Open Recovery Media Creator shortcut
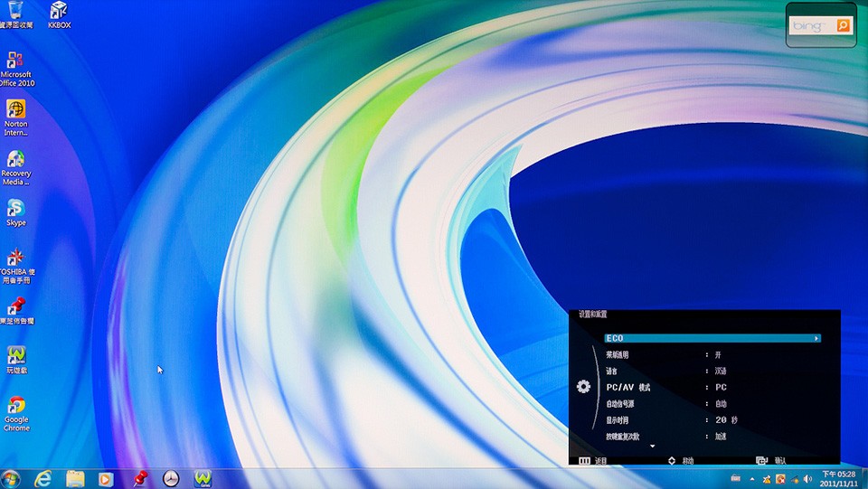 [15, 160]
